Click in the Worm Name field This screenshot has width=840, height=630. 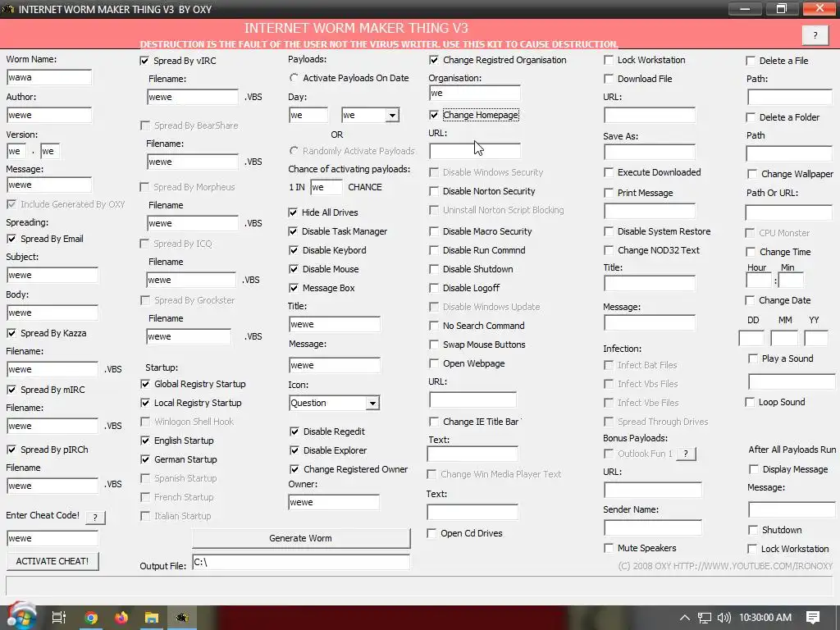(49, 77)
